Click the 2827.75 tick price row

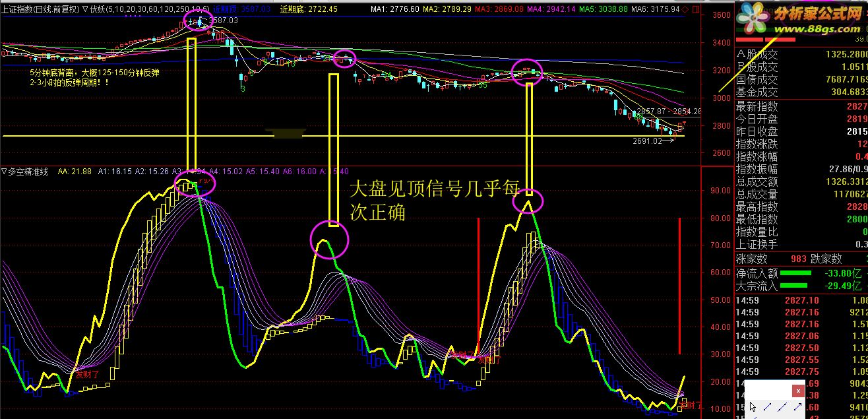click(x=801, y=371)
